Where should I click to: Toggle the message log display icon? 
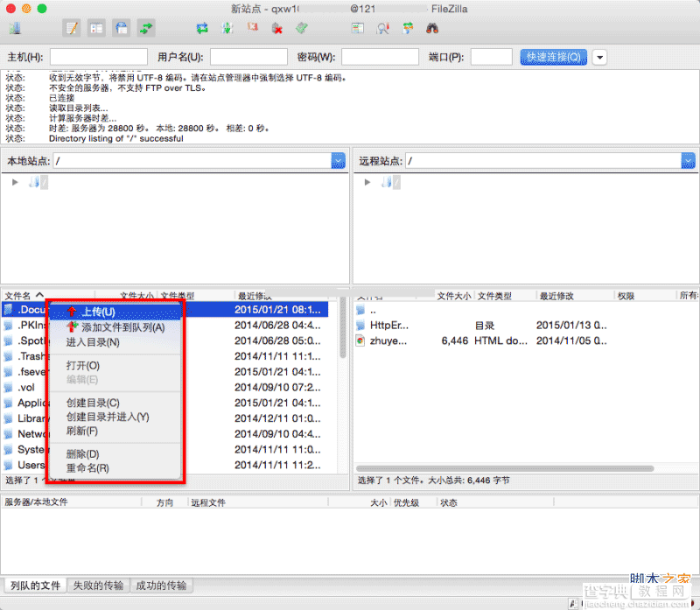pos(72,29)
